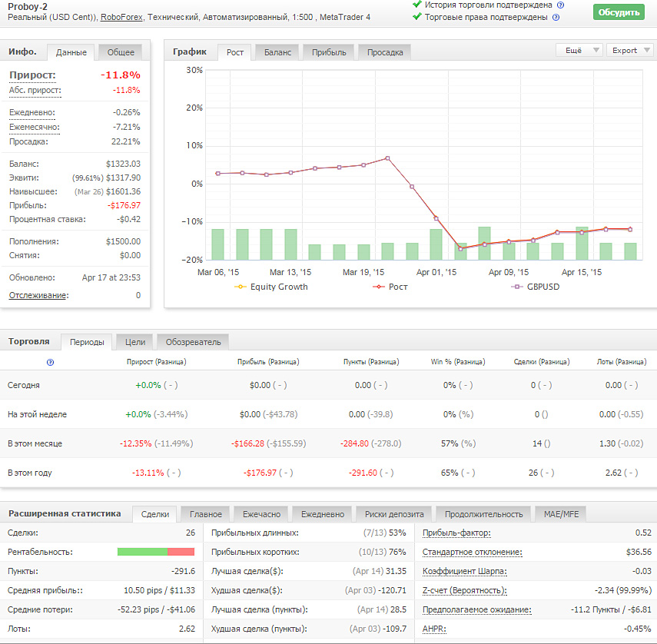Click green checkmark beside Торговые права подтверждены

click(x=417, y=17)
